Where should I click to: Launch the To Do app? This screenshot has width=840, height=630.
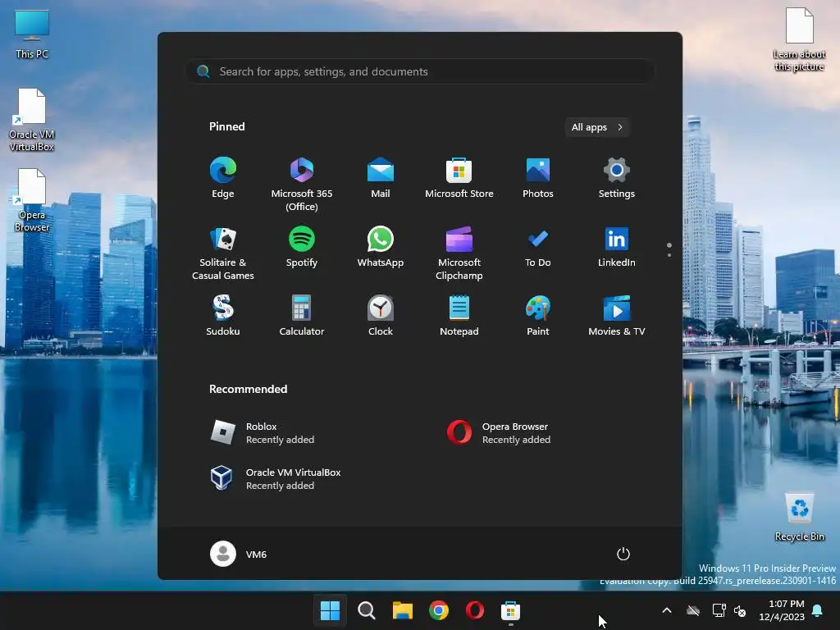point(538,247)
